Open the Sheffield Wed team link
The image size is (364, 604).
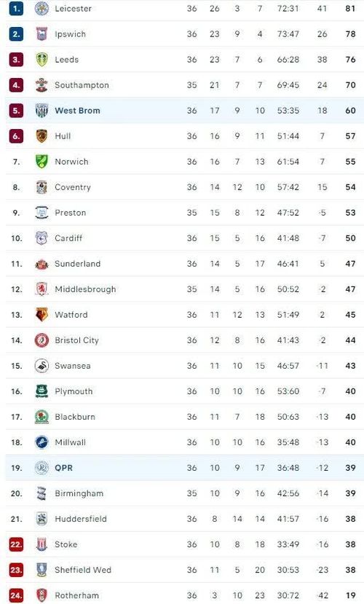click(83, 570)
